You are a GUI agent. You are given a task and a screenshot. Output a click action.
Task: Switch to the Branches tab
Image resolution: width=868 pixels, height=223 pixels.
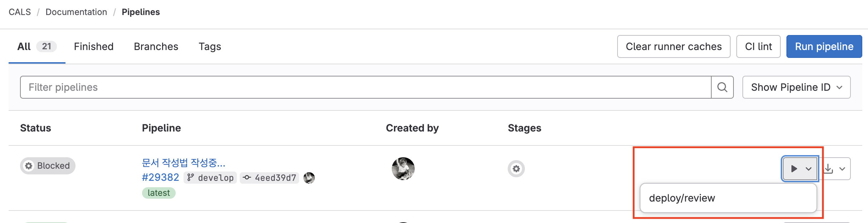156,46
